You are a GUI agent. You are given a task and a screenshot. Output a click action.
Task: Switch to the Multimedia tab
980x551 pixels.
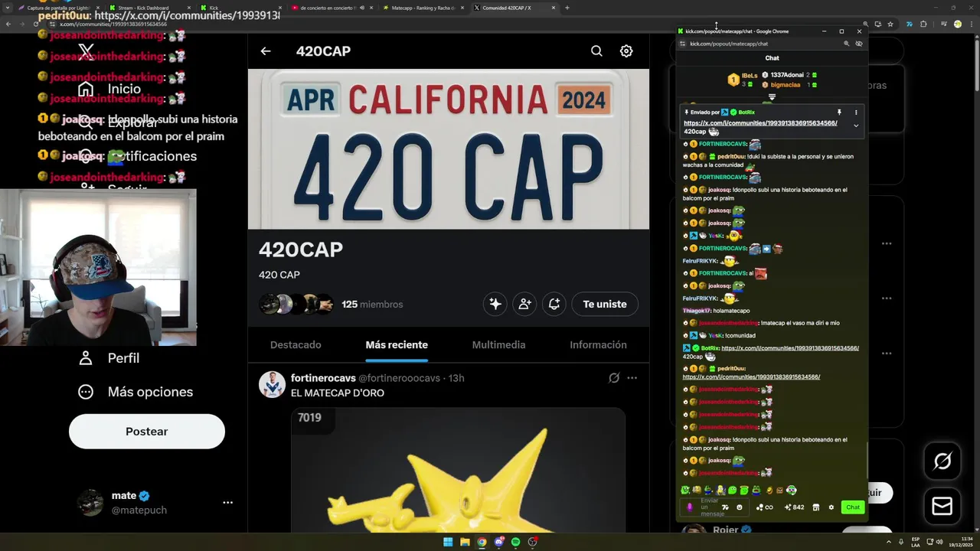(498, 345)
